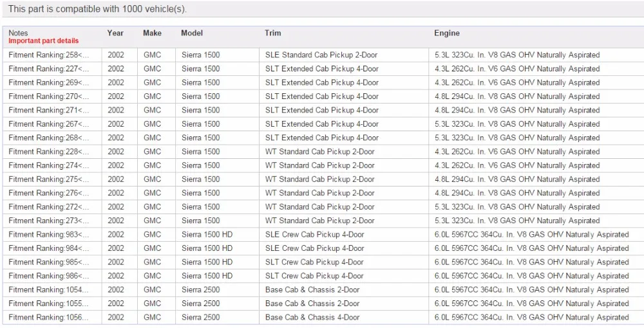The image size is (644, 328).
Task: Select the 'Fitment Ranking:228<...' note cell
Action: coord(52,152)
